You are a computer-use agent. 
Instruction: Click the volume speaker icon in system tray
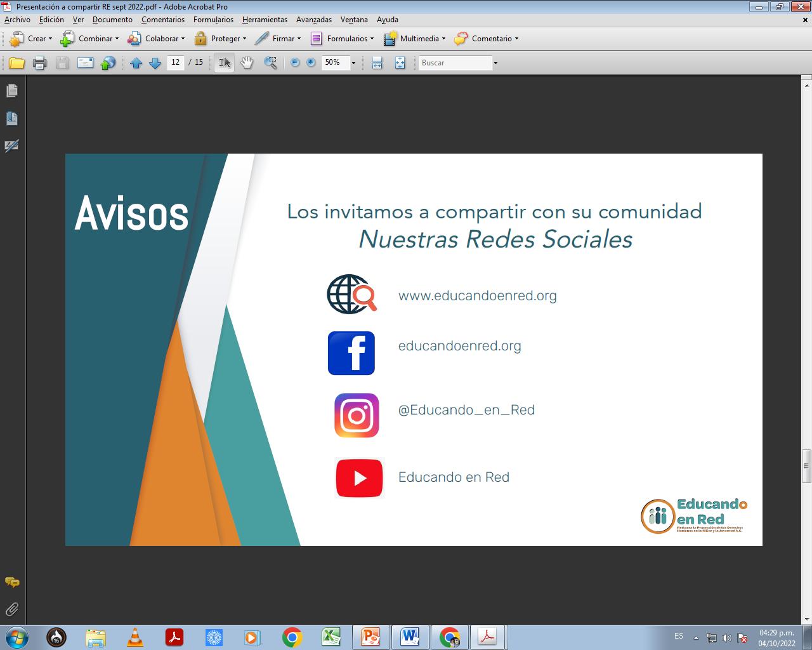click(727, 638)
